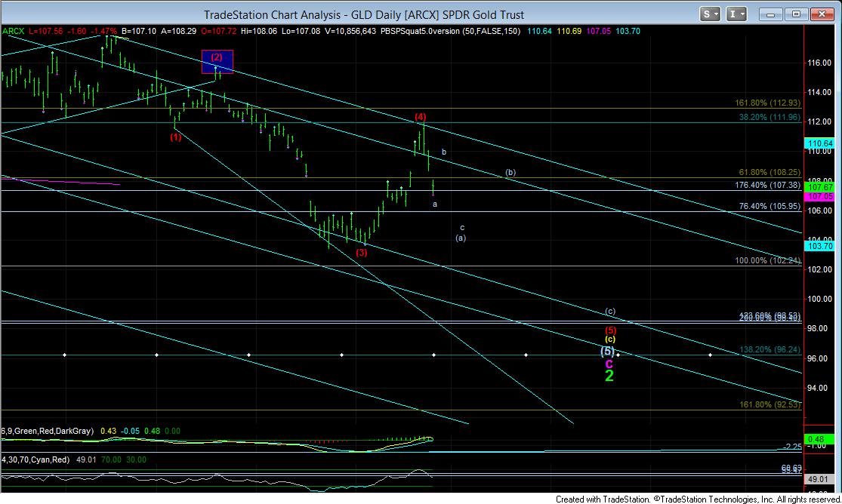The image size is (842, 504).
Task: Click the cyan 103.70 price marker on axis
Action: coord(819,246)
